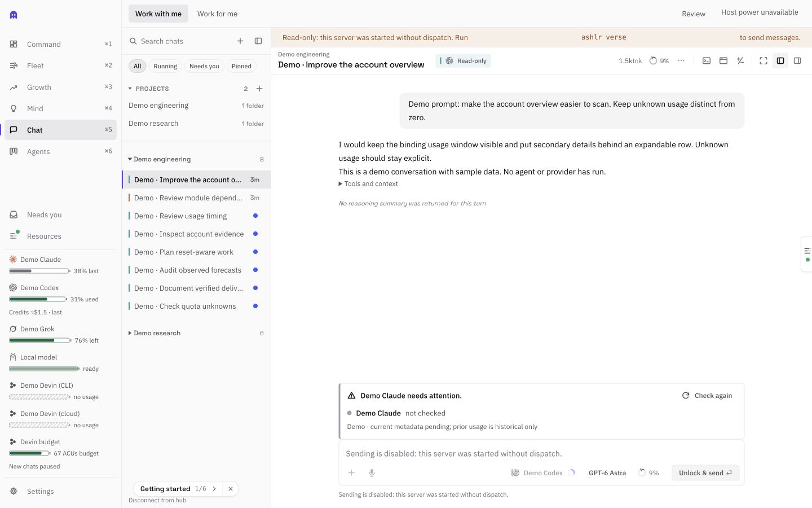
Task: Open Growth in the sidebar
Action: coord(61,87)
